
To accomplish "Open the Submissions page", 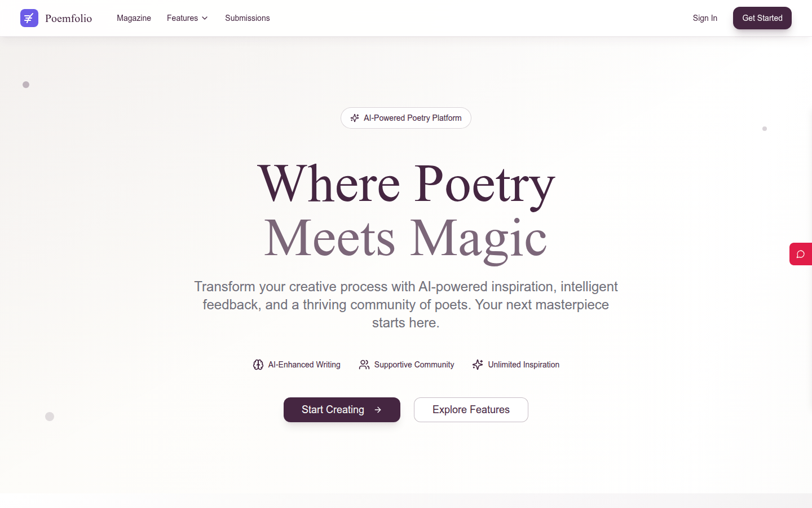I will pos(247,18).
